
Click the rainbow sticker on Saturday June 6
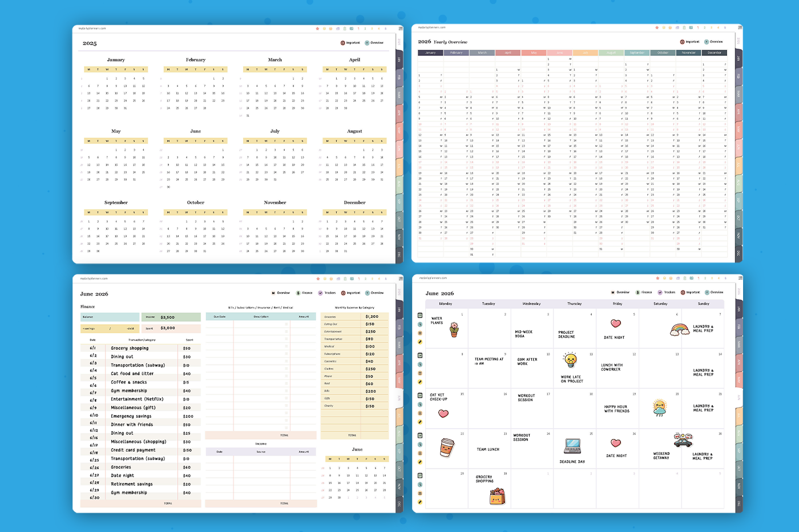coord(680,329)
